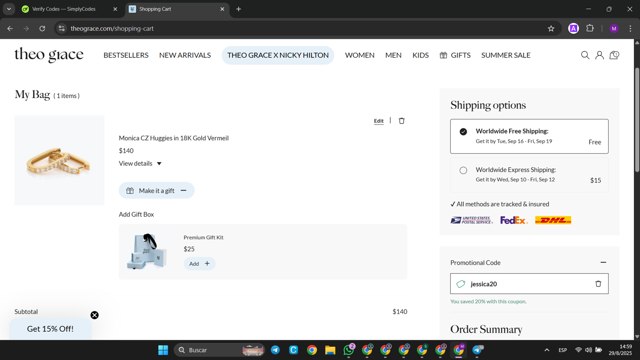640x360 pixels.
Task: Show hidden system tray icons
Action: [x=547, y=350]
